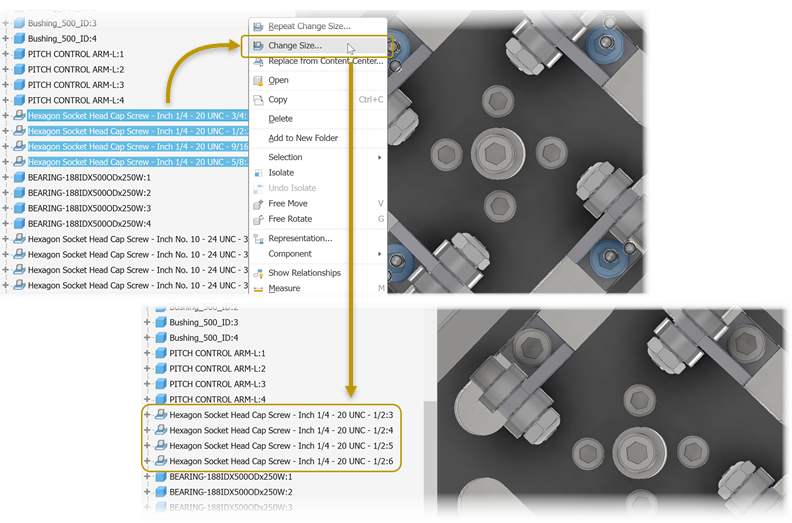Select Hexagon Socket Head Cap Screw 1/2:6 text
792x523 pixels.
pos(281,461)
